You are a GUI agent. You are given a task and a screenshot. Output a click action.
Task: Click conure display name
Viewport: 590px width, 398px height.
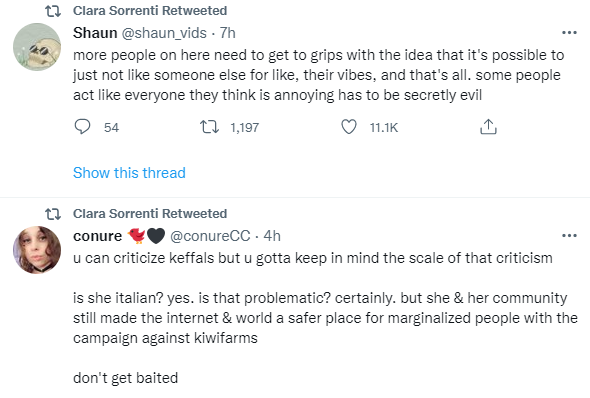97,236
